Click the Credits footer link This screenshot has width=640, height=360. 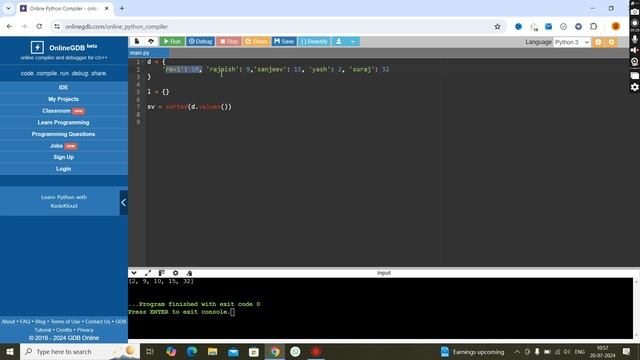coord(64,330)
